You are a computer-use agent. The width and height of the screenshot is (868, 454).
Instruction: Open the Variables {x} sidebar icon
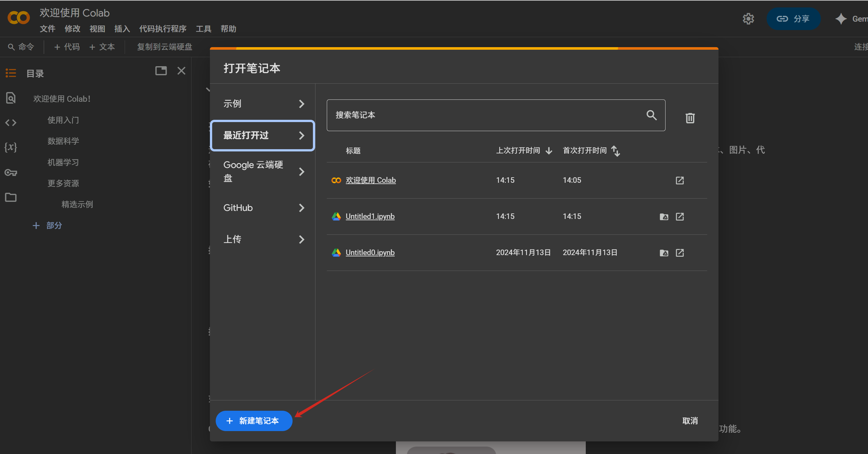(11, 147)
